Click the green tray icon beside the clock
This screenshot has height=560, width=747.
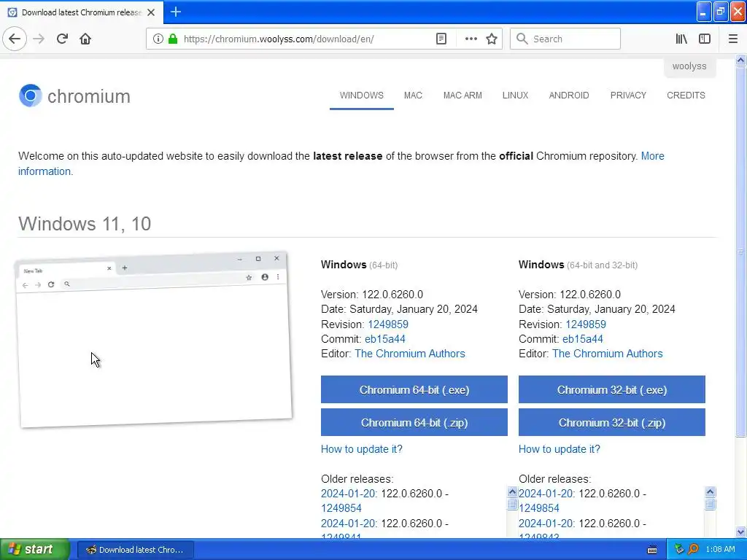pyautogui.click(x=679, y=550)
